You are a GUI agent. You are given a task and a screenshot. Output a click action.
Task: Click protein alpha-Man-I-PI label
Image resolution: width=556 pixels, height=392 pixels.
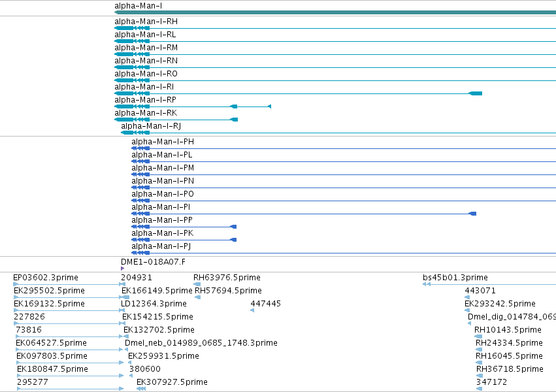click(161, 208)
